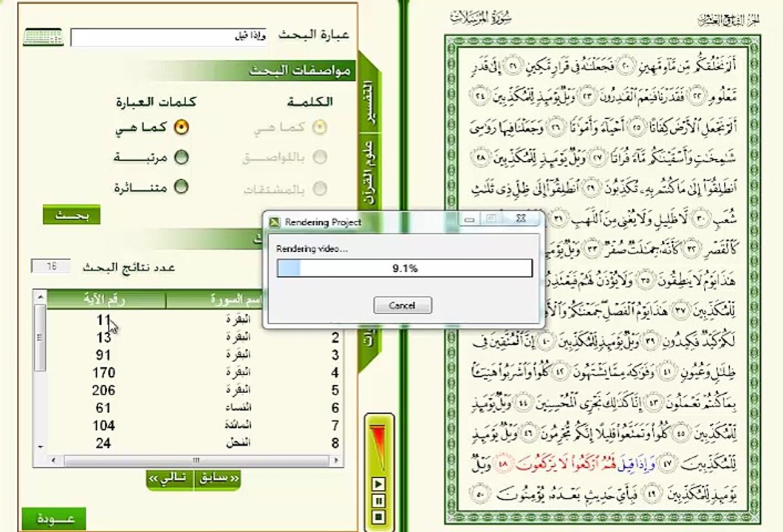This screenshot has width=783, height=532.
Task: Open the 'علوم القرآن' side tab
Action: pos(370,172)
